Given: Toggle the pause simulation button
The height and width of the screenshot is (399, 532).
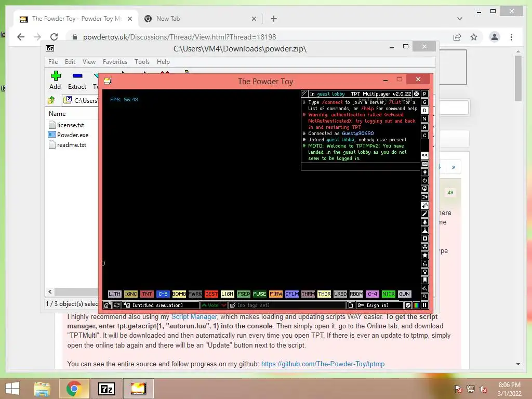Looking at the screenshot, I should pyautogui.click(x=424, y=305).
